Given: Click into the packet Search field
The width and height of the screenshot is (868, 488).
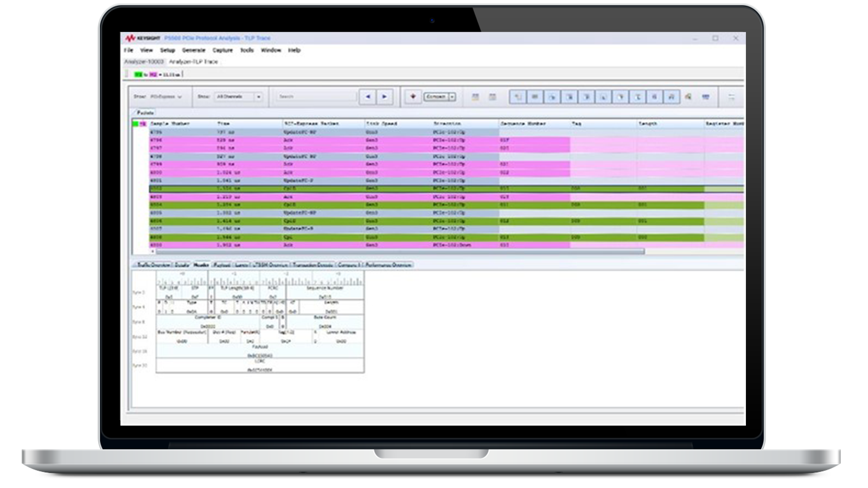Looking at the screenshot, I should coord(316,97).
